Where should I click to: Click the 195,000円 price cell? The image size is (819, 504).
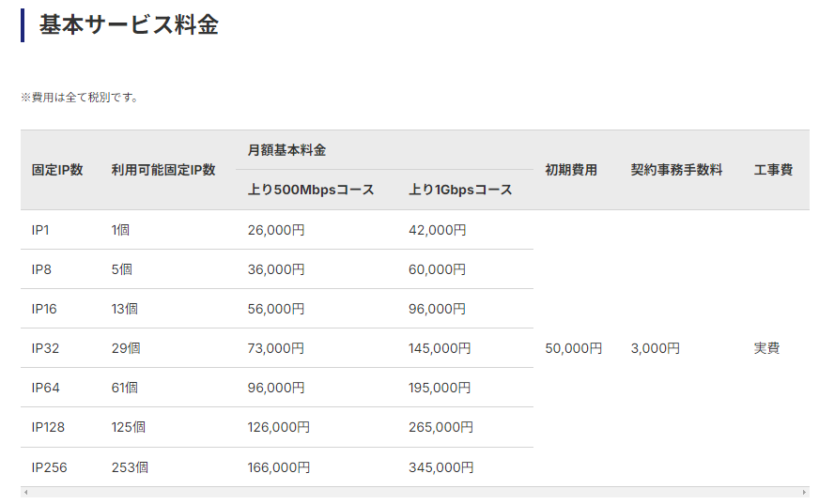440,389
